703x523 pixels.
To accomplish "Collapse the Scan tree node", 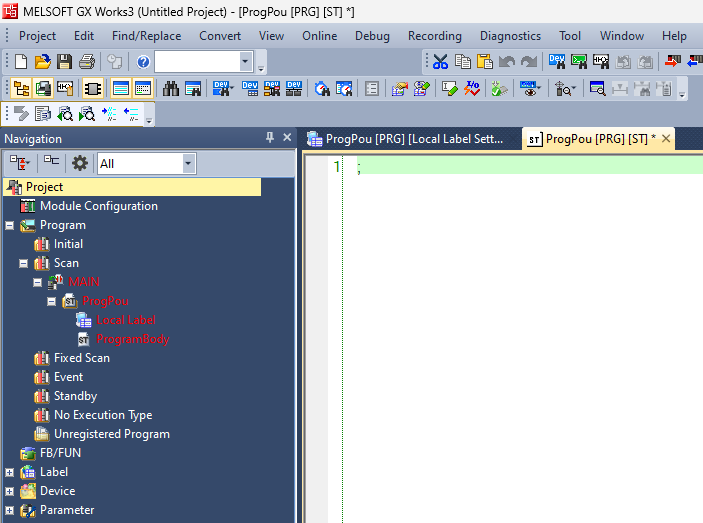I will (23, 264).
